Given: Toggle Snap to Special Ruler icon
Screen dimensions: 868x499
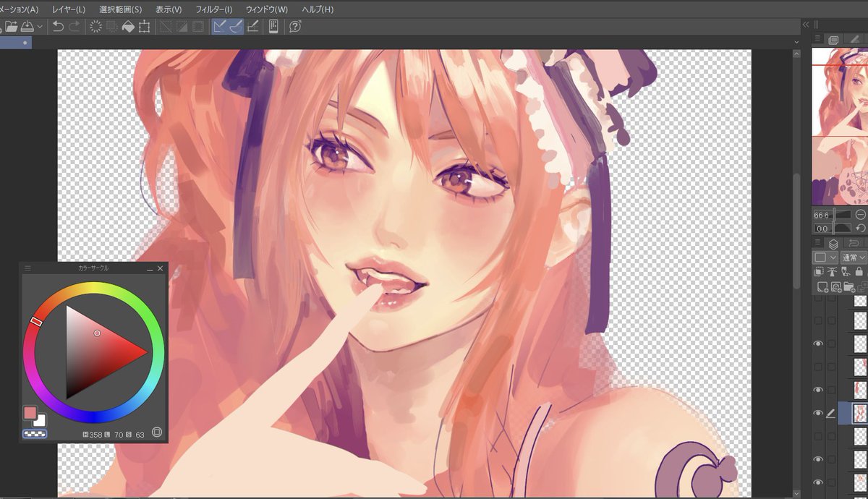Looking at the screenshot, I should click(x=237, y=27).
